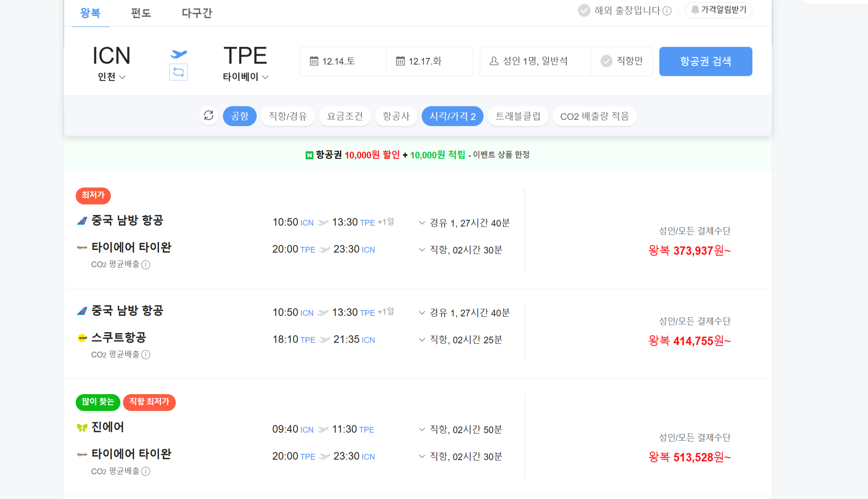Click the 항공권 10,000원 할인 promo banner
Image resolution: width=868 pixels, height=499 pixels.
(417, 155)
